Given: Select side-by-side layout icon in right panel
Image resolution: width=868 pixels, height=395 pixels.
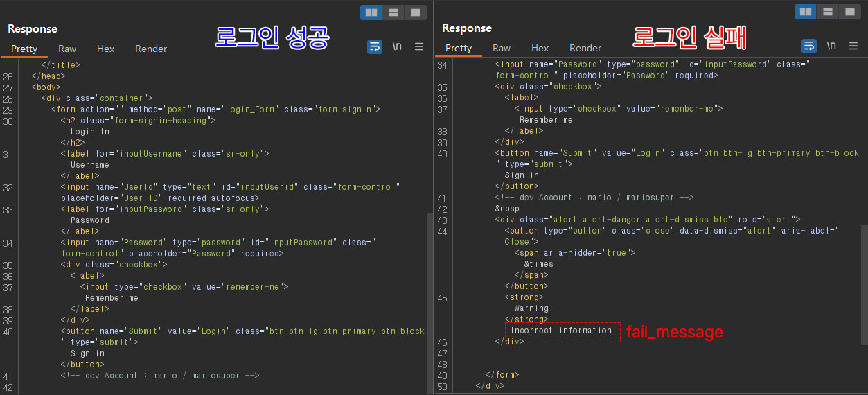Looking at the screenshot, I should tap(806, 12).
